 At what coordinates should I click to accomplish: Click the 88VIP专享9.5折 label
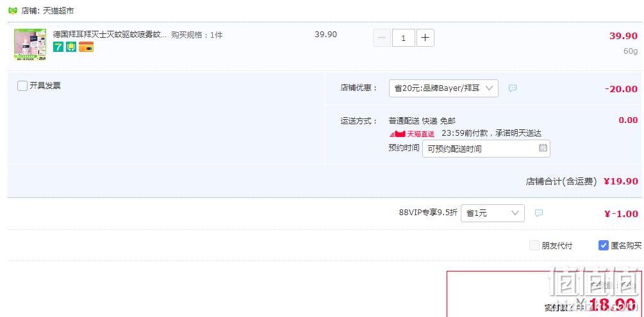427,212
